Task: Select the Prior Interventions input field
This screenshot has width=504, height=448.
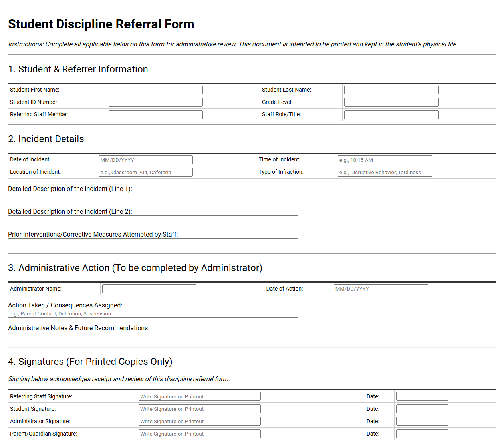Action: click(x=153, y=243)
